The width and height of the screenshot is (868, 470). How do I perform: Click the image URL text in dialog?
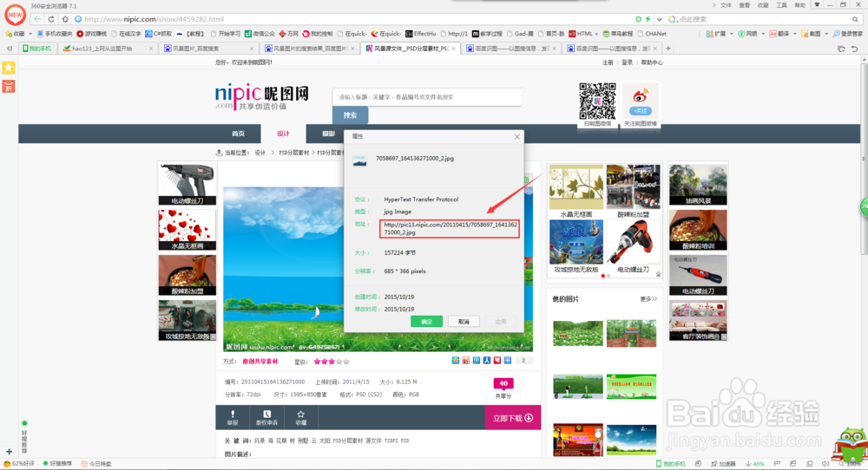pyautogui.click(x=450, y=229)
